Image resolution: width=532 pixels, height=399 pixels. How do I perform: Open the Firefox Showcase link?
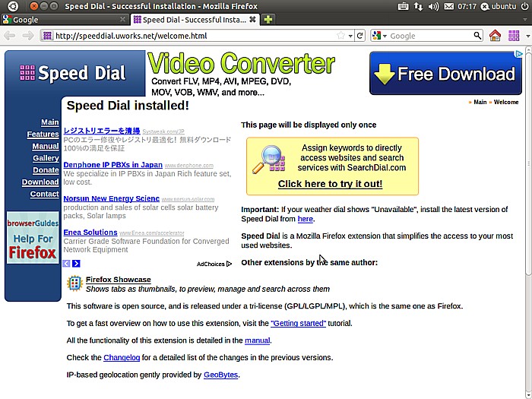[118, 280]
